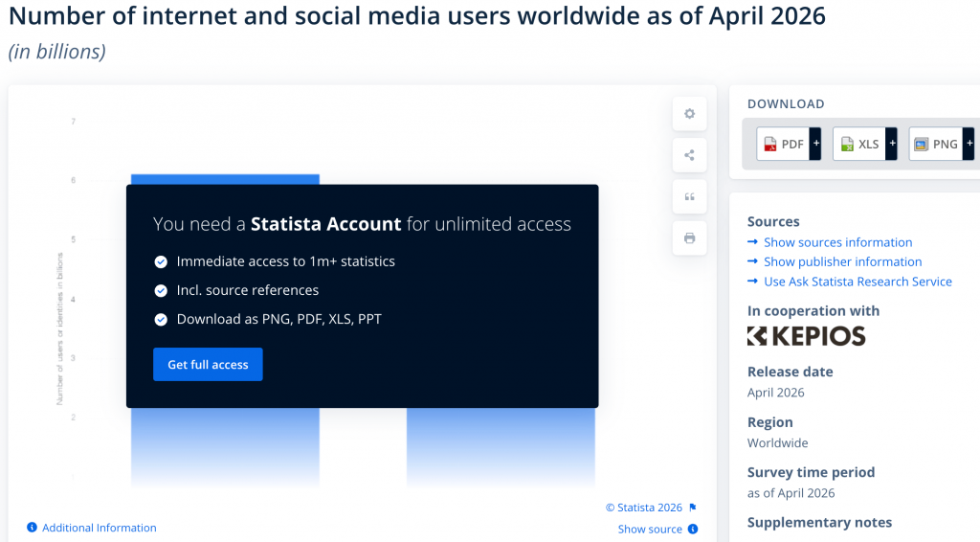Click the Sources heading
This screenshot has height=542, width=980.
pyautogui.click(x=773, y=221)
